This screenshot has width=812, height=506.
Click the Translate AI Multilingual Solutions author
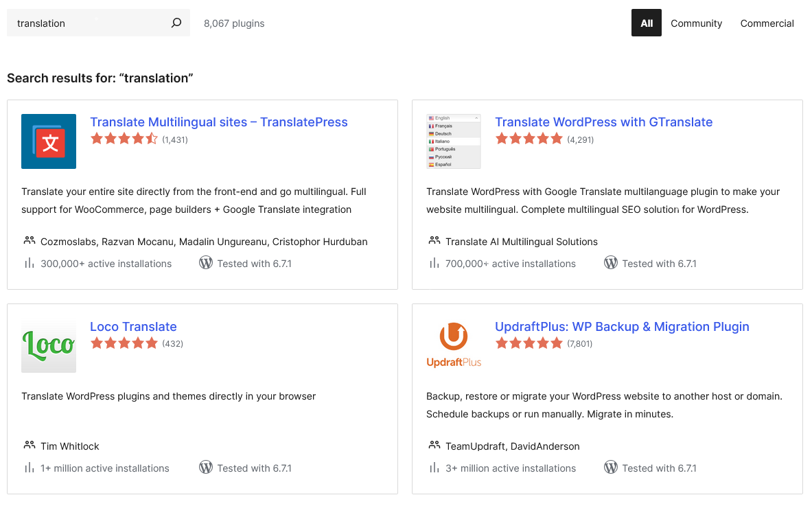[522, 242]
